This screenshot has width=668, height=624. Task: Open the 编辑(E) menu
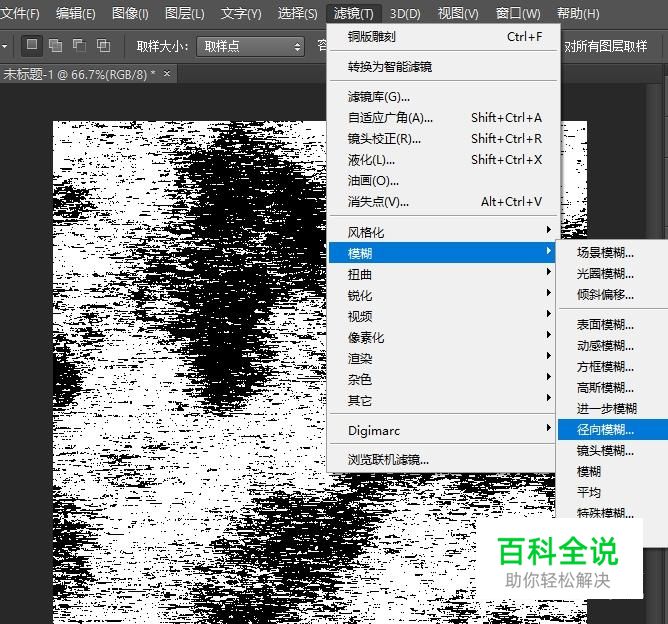75,14
